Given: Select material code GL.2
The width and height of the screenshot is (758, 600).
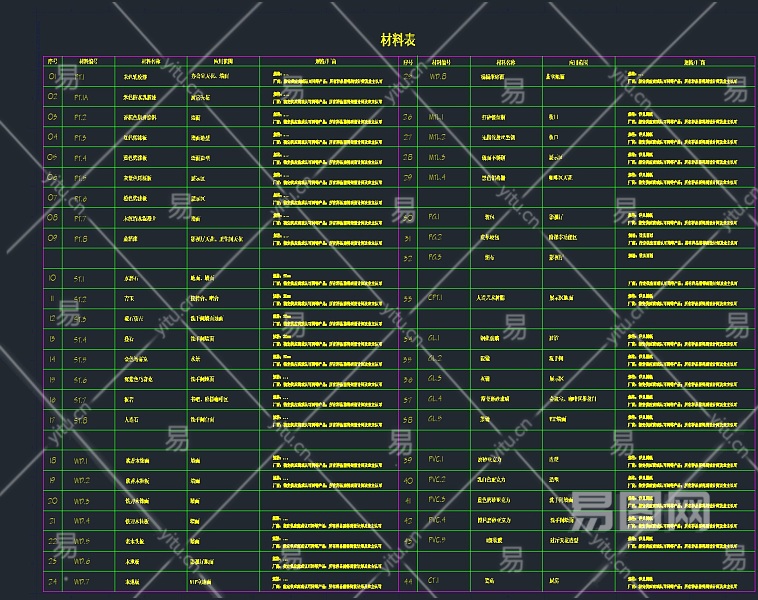Looking at the screenshot, I should [x=435, y=358].
